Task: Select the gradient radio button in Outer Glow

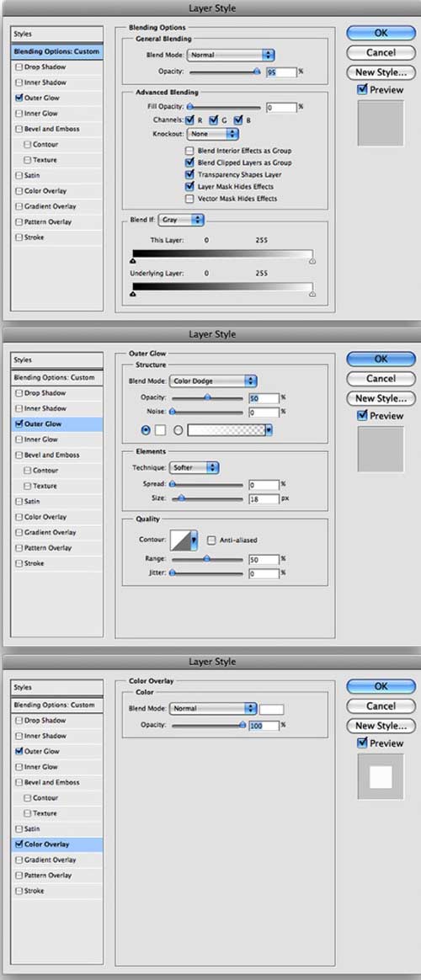Action: [178, 430]
